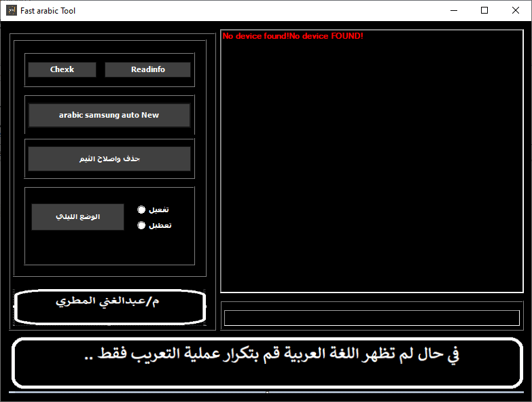Click the حذف واصلاح الثيم button
Screen dimensions: 532x402
tap(109, 159)
